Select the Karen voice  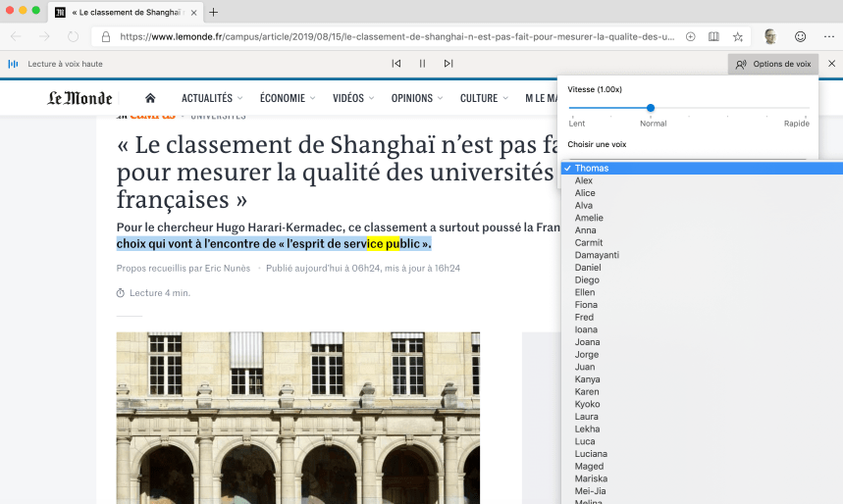pyautogui.click(x=702, y=391)
